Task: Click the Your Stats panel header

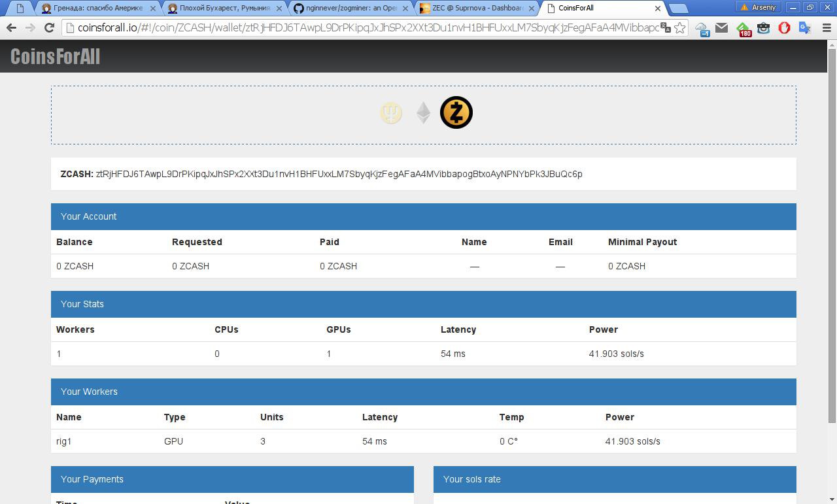Action: pyautogui.click(x=424, y=304)
